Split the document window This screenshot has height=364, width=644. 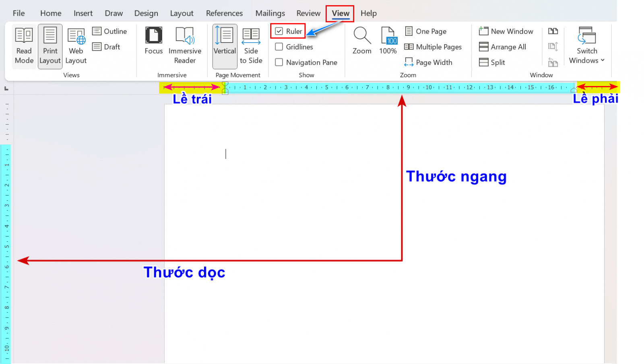click(492, 62)
